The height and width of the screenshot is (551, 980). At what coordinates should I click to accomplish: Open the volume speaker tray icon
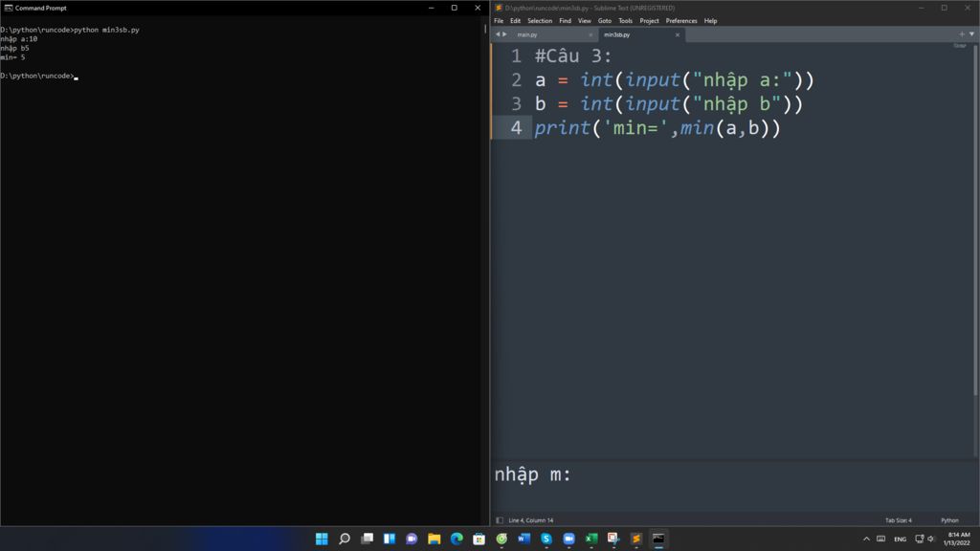point(930,540)
